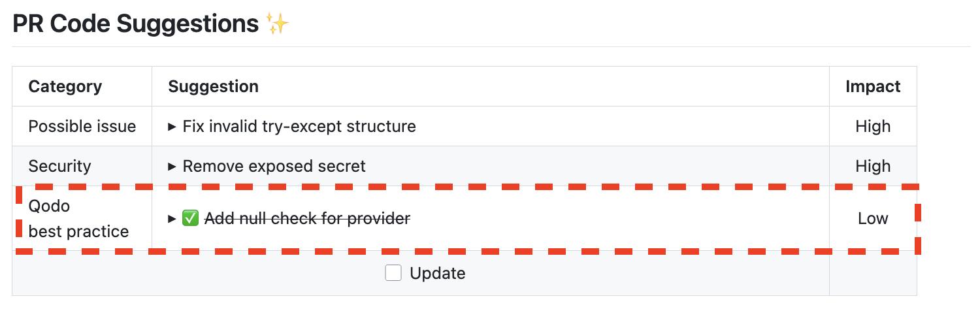980x324 pixels.
Task: Select the Security category cell
Action: point(59,167)
